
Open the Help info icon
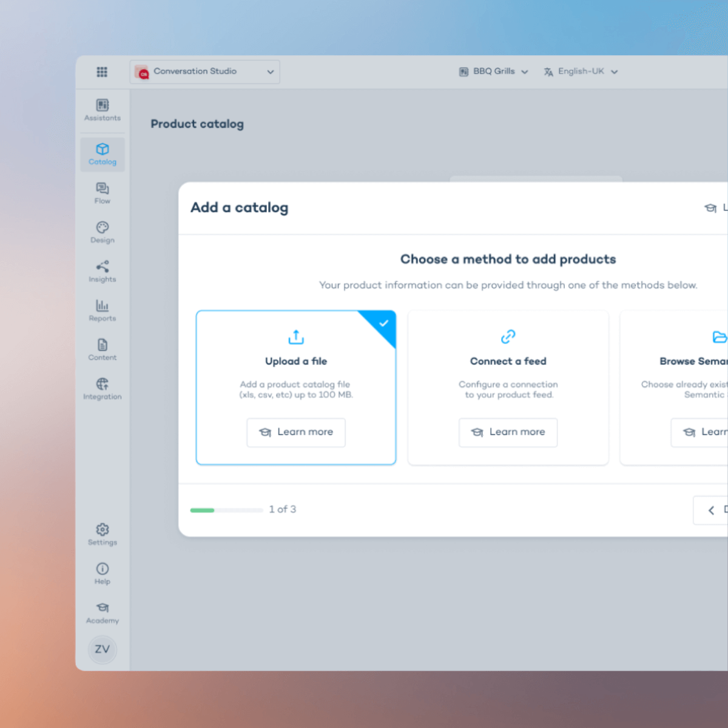(103, 573)
